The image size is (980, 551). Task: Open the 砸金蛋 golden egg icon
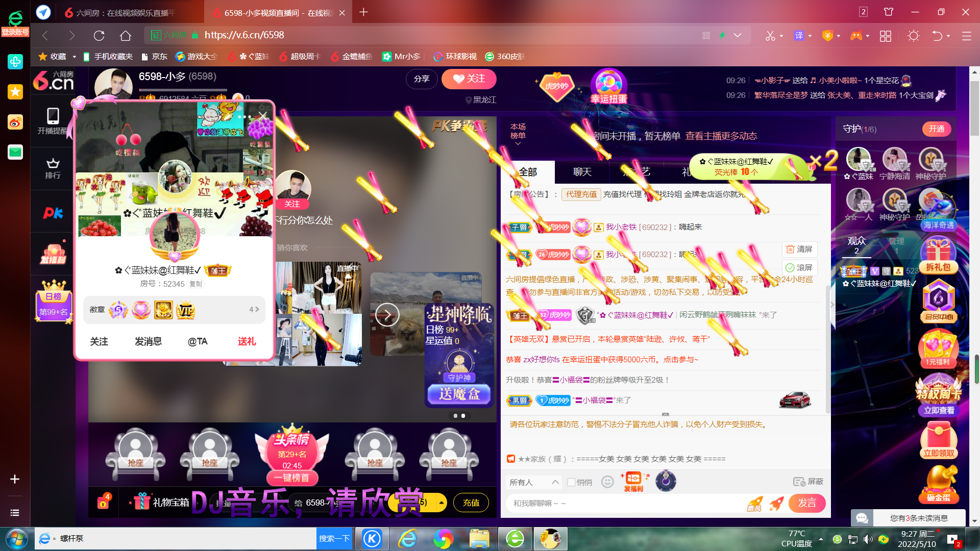939,484
